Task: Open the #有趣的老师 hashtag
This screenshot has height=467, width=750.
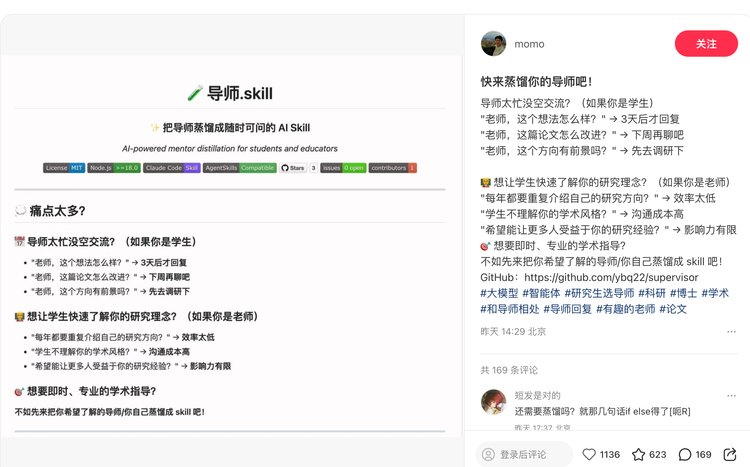Action: (626, 309)
